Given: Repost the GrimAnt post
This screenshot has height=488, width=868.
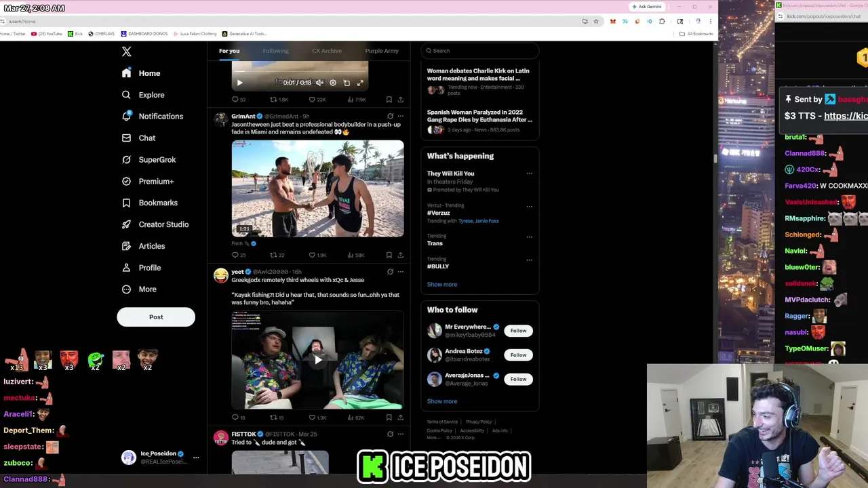Looking at the screenshot, I should click(x=277, y=256).
